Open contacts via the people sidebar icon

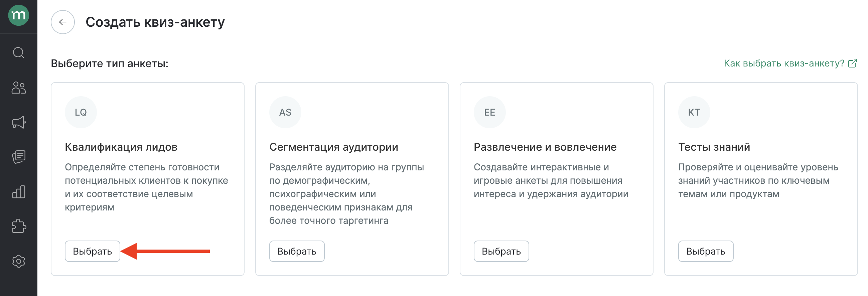(x=18, y=88)
